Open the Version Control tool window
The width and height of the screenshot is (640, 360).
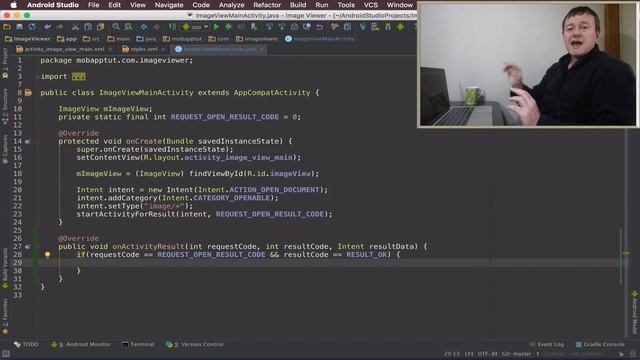tap(195, 344)
